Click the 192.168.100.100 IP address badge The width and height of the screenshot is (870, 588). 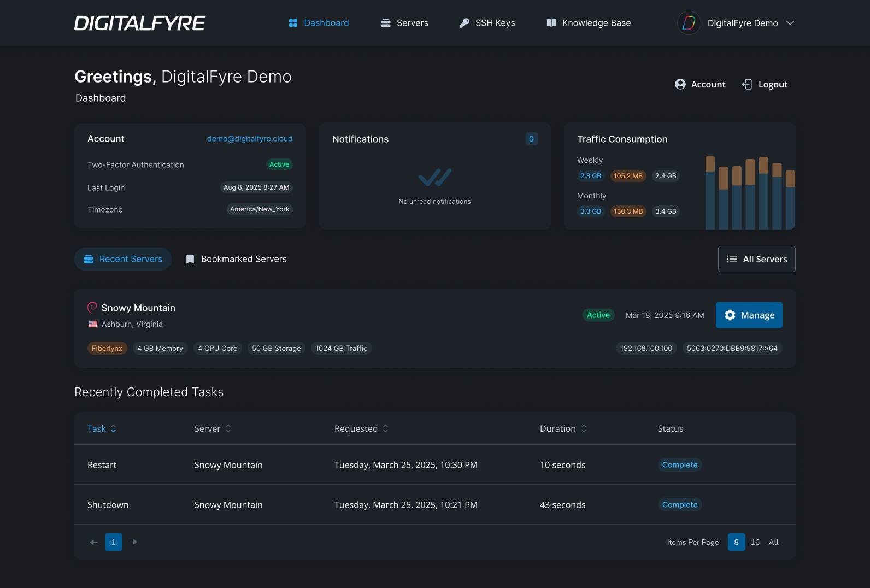tap(646, 348)
